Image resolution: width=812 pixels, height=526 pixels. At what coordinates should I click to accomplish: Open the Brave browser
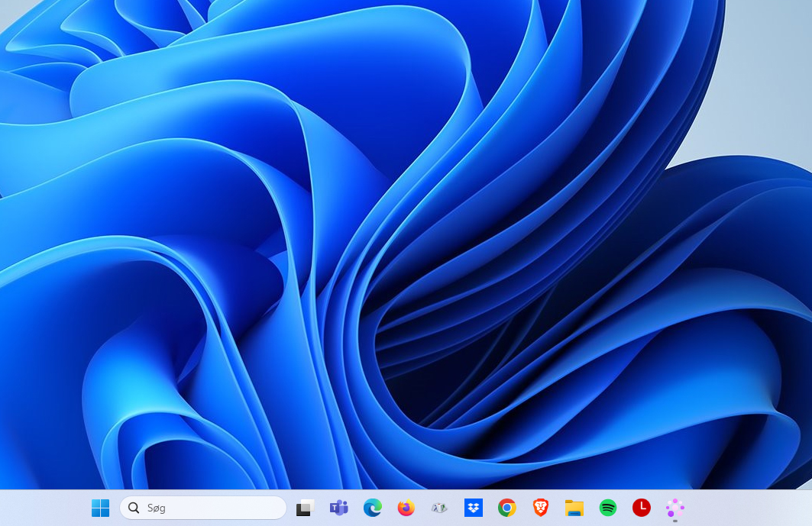(541, 508)
